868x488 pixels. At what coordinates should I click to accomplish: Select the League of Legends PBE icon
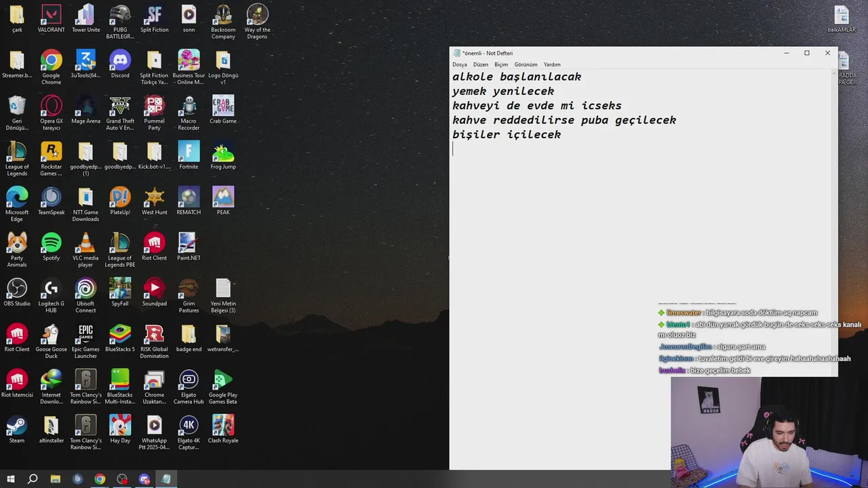tap(120, 249)
